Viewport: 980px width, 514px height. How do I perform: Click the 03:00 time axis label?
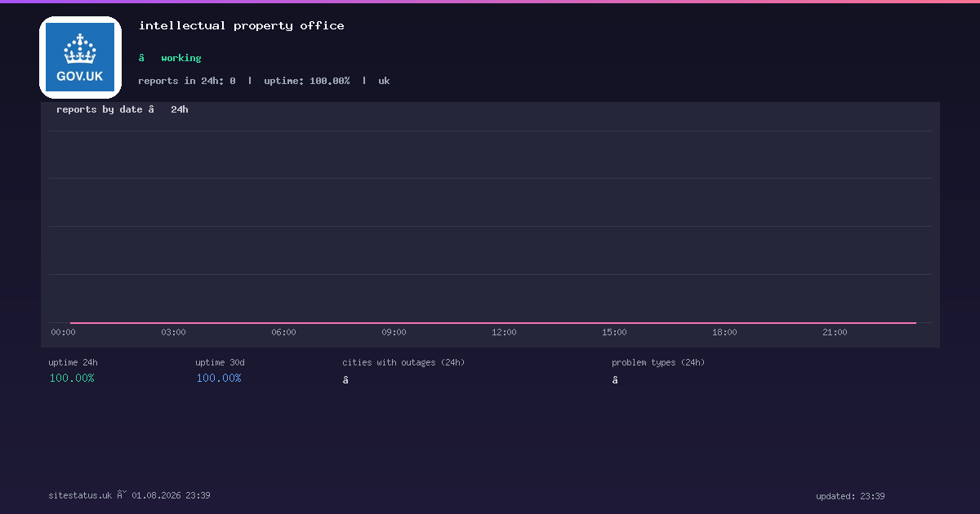173,332
